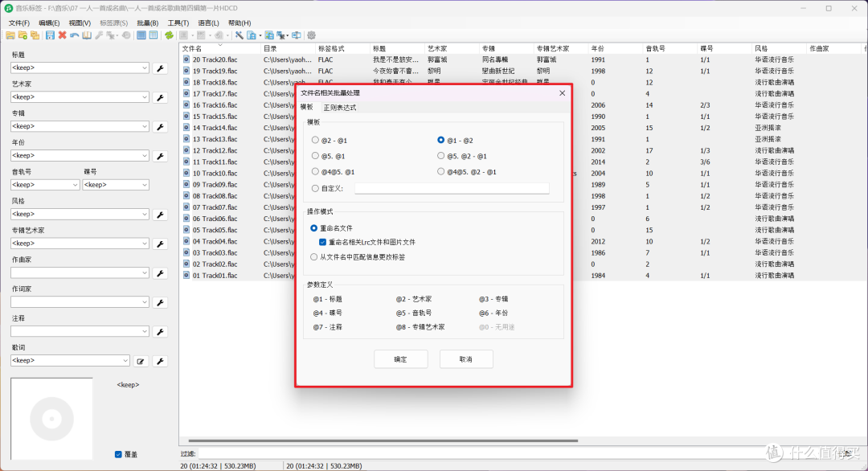This screenshot has height=471, width=868.
Task: Toggle the 覆盖 checkbox under cover art
Action: click(118, 454)
